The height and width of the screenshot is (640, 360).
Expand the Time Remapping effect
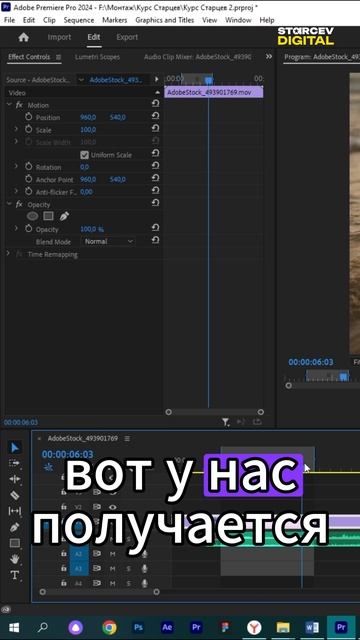click(8, 253)
